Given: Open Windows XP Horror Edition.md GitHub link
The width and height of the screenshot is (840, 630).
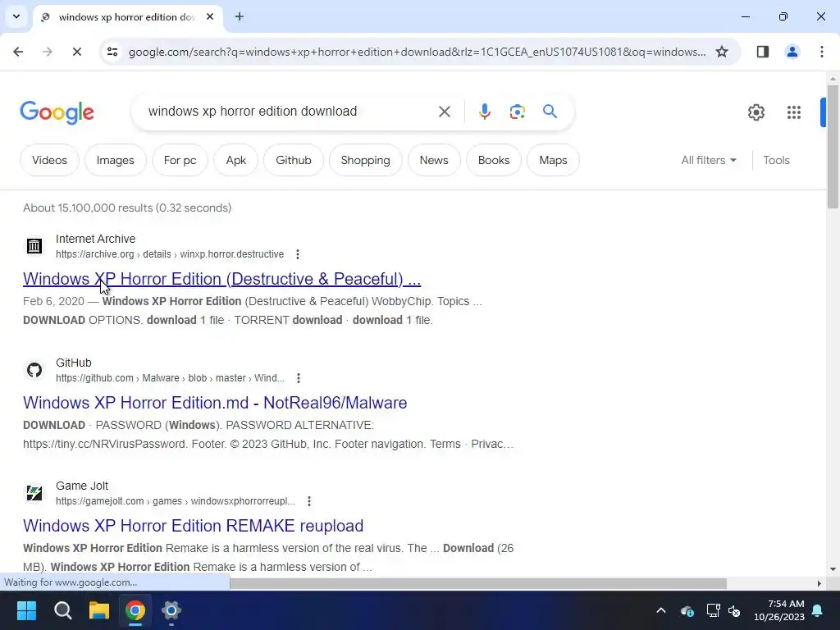Looking at the screenshot, I should pos(215,402).
